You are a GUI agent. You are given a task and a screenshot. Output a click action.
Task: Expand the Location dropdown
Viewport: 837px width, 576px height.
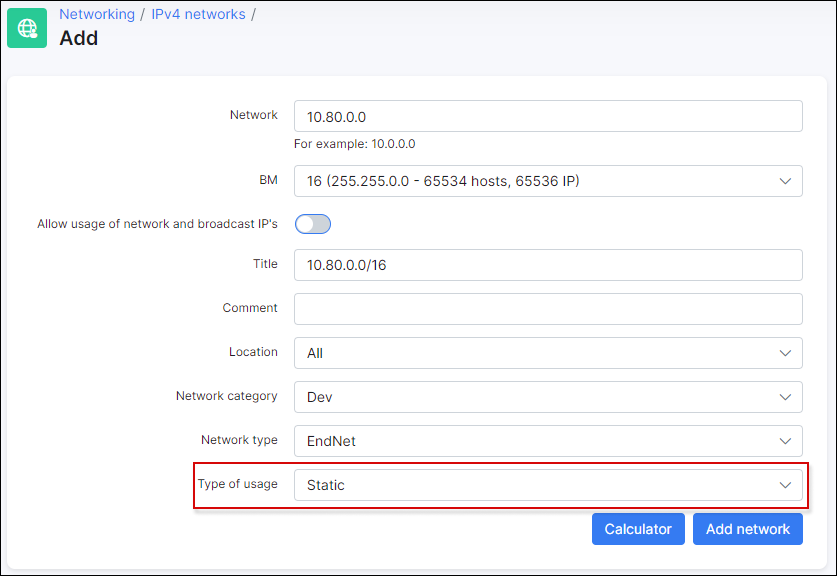pos(547,353)
